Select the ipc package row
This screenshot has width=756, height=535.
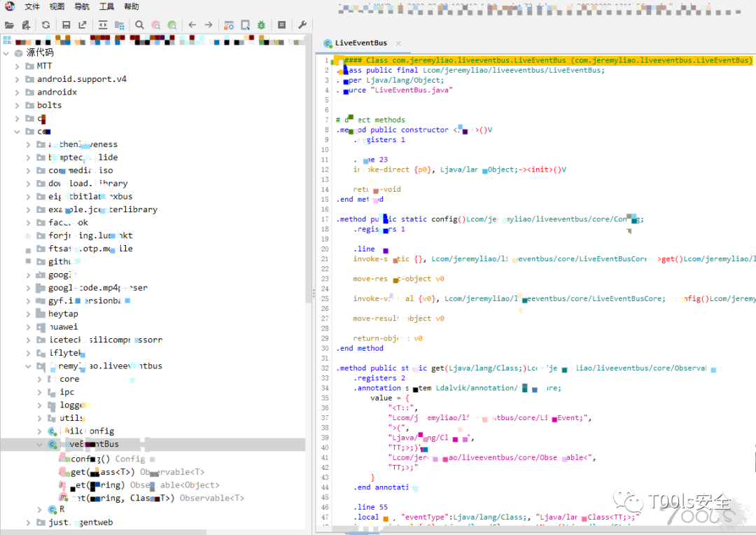[x=66, y=392]
